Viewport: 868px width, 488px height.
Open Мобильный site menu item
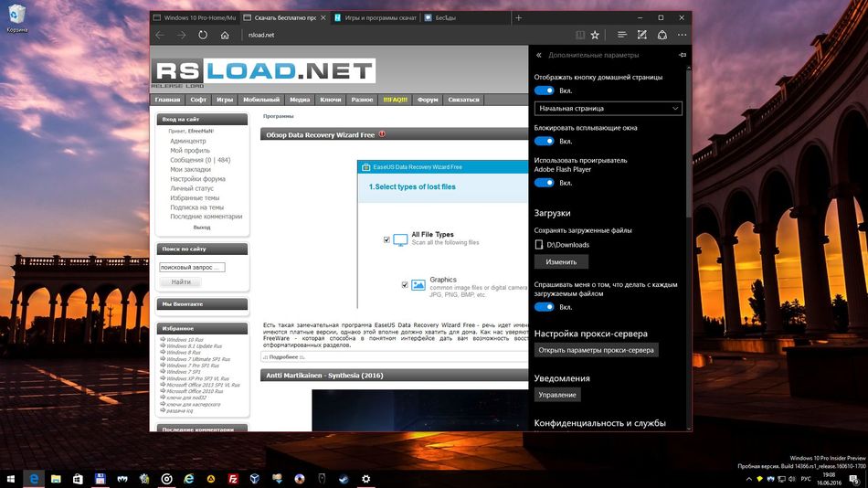click(261, 100)
